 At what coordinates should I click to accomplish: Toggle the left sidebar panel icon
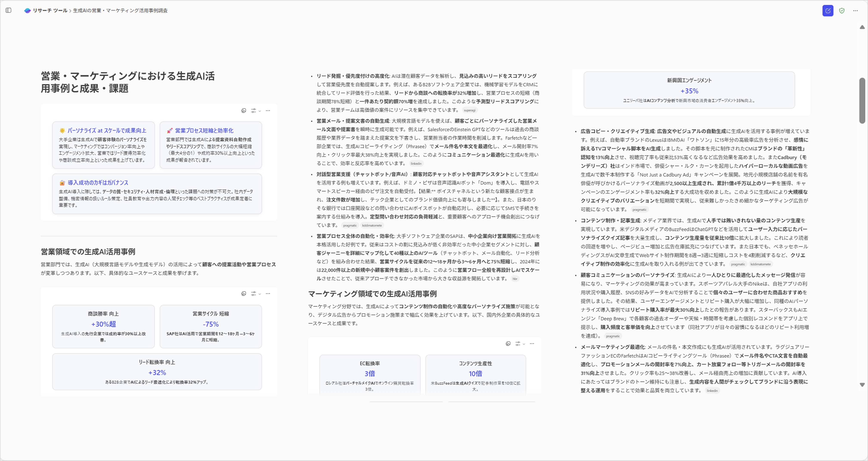click(x=9, y=10)
